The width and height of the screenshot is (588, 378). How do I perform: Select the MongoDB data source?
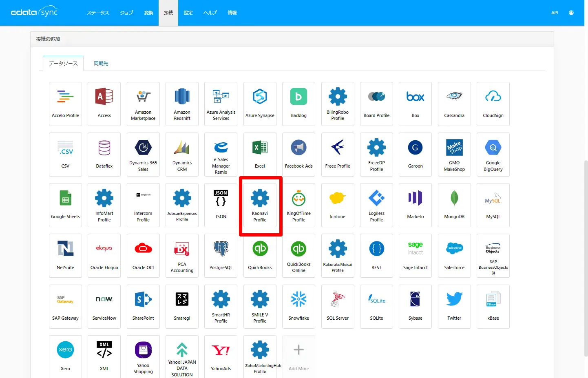pyautogui.click(x=454, y=205)
